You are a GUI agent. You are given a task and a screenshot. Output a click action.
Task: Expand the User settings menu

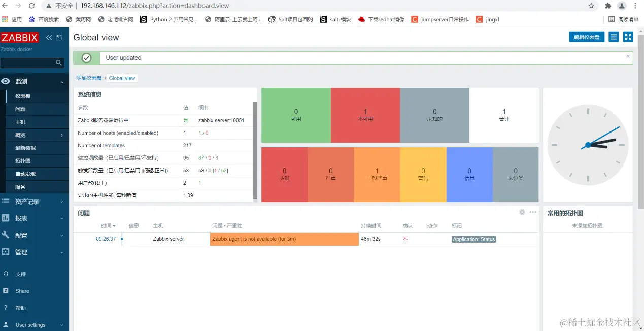pos(35,325)
